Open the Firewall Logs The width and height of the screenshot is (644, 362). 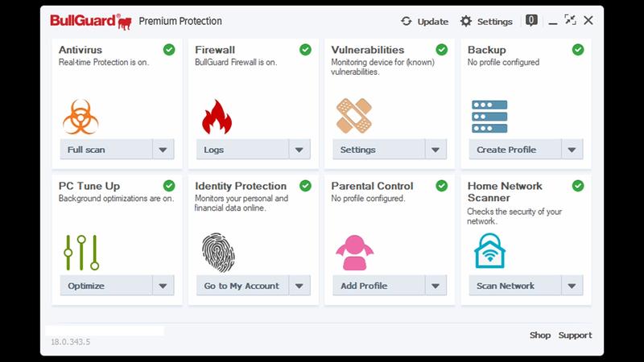[x=243, y=150]
